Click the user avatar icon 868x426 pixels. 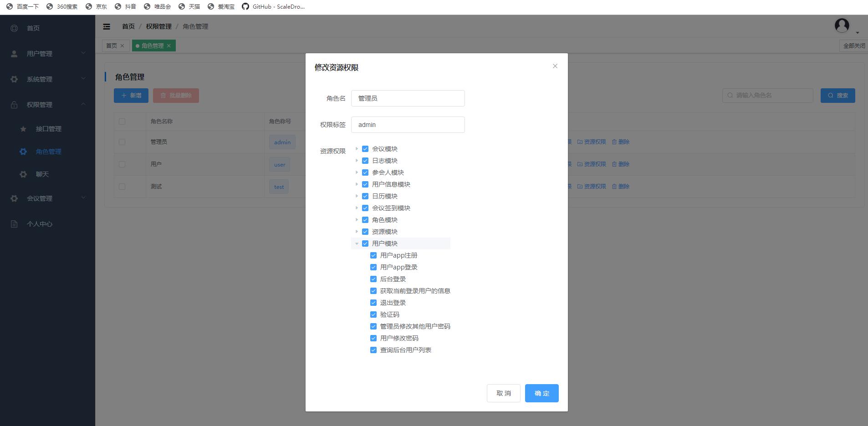point(842,25)
